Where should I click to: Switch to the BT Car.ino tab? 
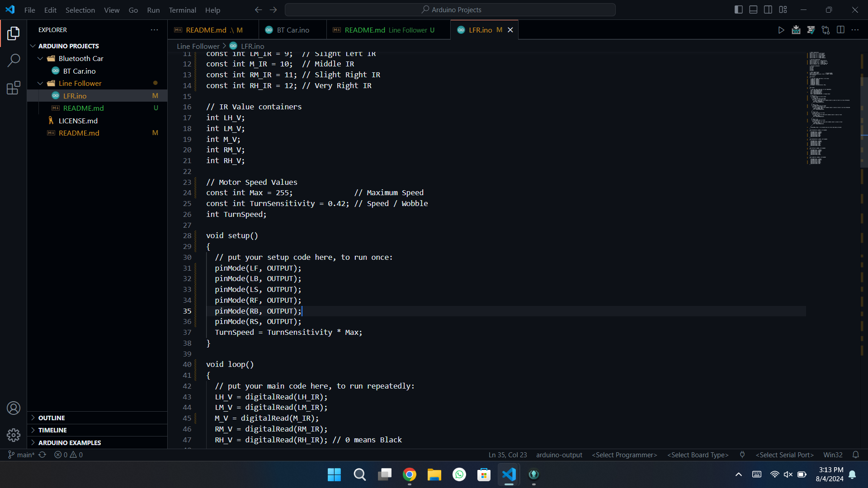pyautogui.click(x=292, y=30)
